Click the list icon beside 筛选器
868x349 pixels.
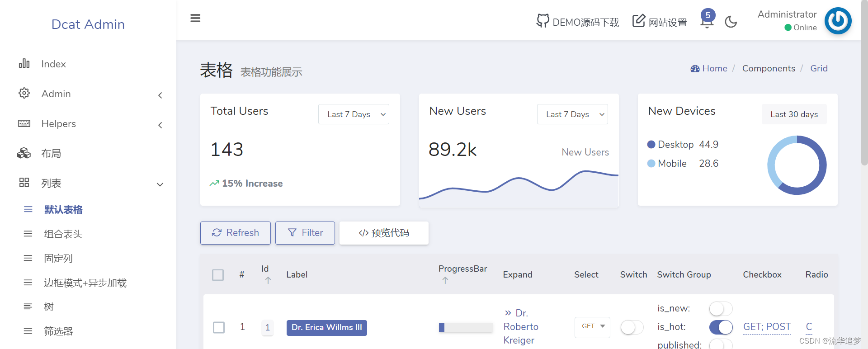28,331
